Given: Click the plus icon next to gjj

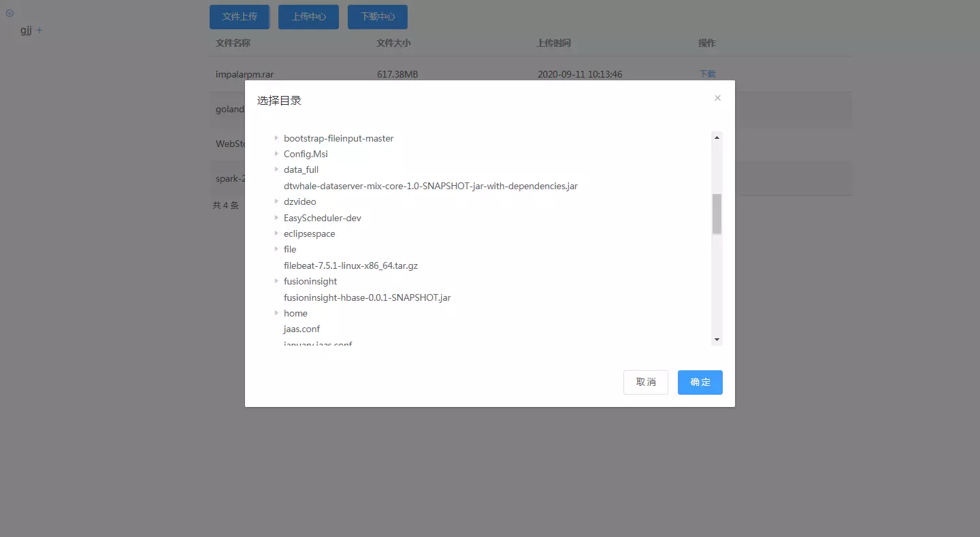Looking at the screenshot, I should coord(39,31).
